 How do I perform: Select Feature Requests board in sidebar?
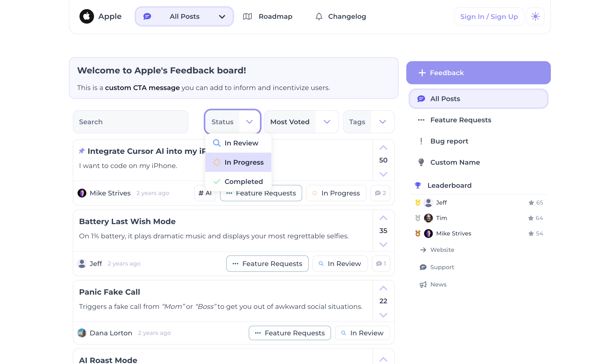pos(478,120)
